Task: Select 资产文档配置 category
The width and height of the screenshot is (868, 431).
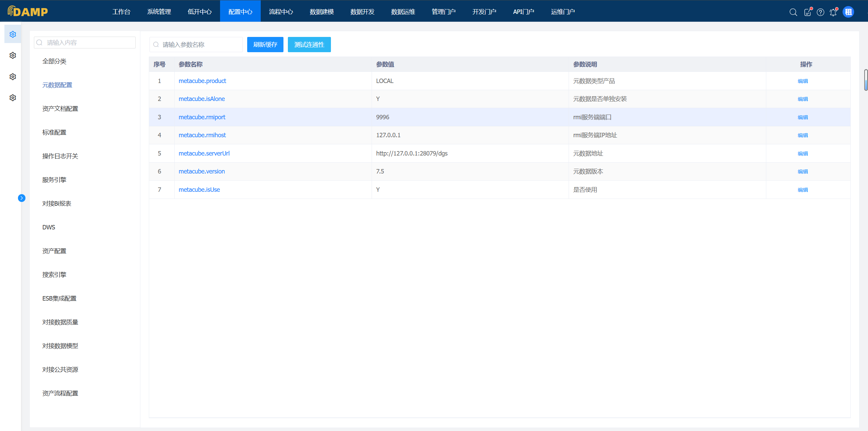Action: 60,108
